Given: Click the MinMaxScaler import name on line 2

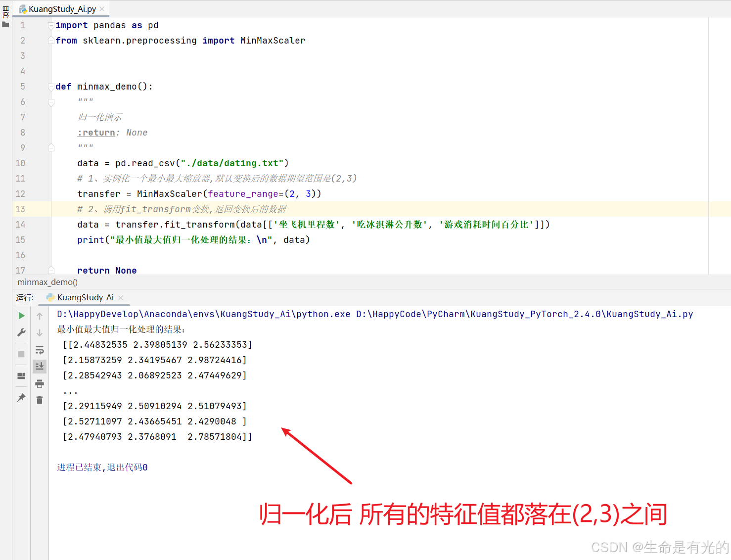Looking at the screenshot, I should 273,41.
